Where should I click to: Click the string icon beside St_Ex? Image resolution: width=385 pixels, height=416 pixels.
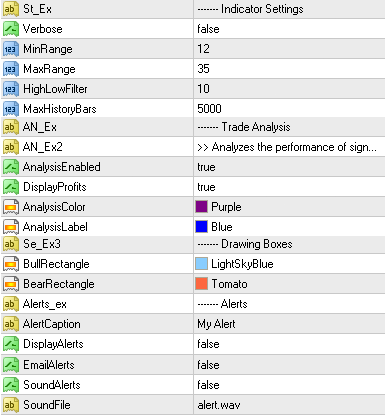[10, 9]
